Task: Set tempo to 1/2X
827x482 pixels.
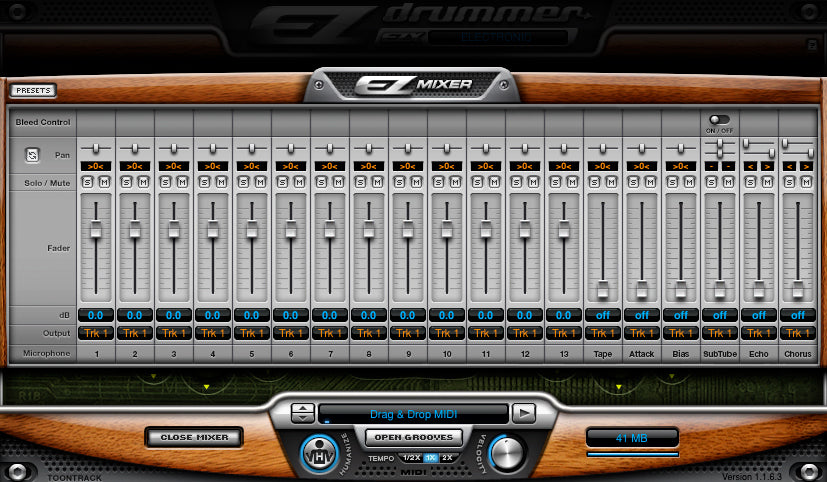Action: (x=411, y=457)
